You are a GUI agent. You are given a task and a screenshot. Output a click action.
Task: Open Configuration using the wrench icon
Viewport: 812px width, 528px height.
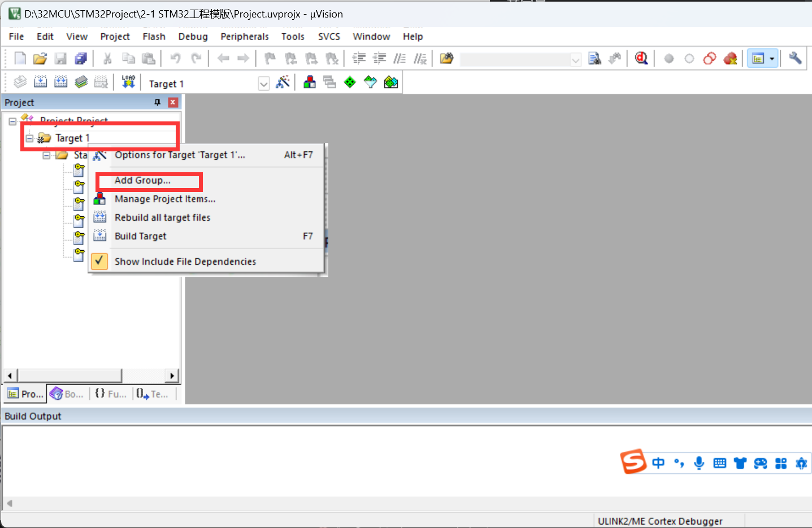coord(795,58)
